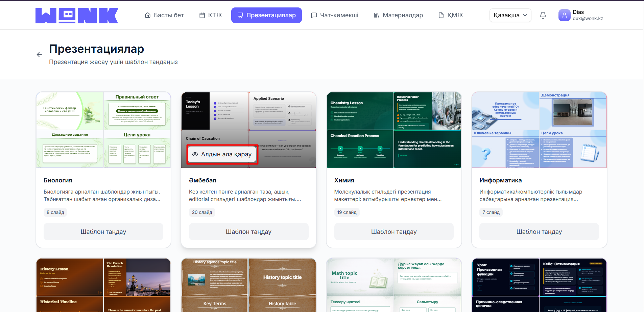This screenshot has width=644, height=312.
Task: Click the home icon for Басты бет
Action: click(148, 15)
